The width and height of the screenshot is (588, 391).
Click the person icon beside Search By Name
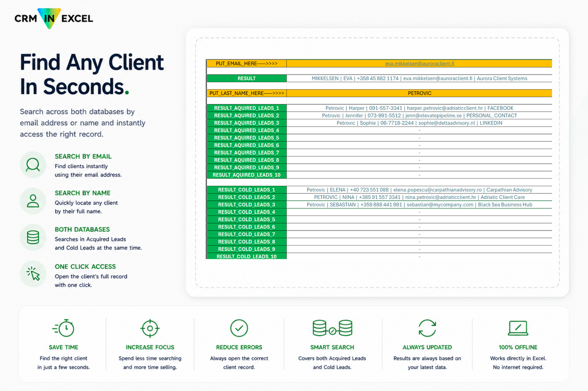tap(33, 201)
